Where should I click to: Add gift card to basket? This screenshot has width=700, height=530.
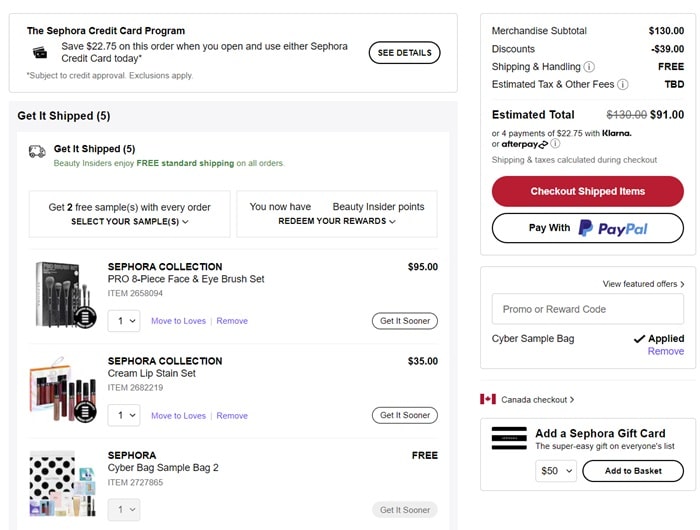(633, 471)
